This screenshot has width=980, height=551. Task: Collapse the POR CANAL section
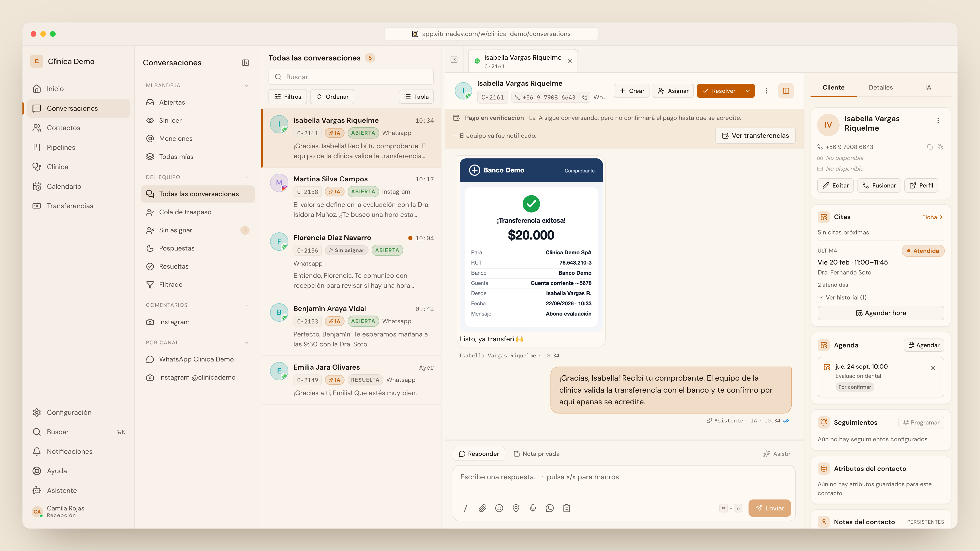[x=247, y=343]
